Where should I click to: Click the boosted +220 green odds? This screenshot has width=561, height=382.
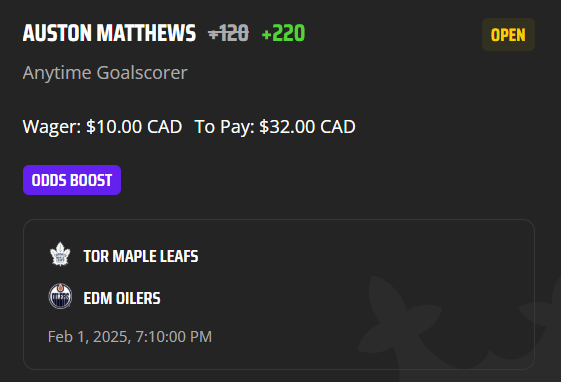pyautogui.click(x=283, y=33)
